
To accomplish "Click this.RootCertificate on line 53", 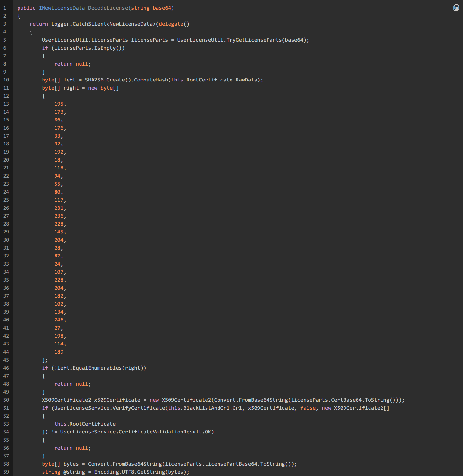I will coord(85,424).
